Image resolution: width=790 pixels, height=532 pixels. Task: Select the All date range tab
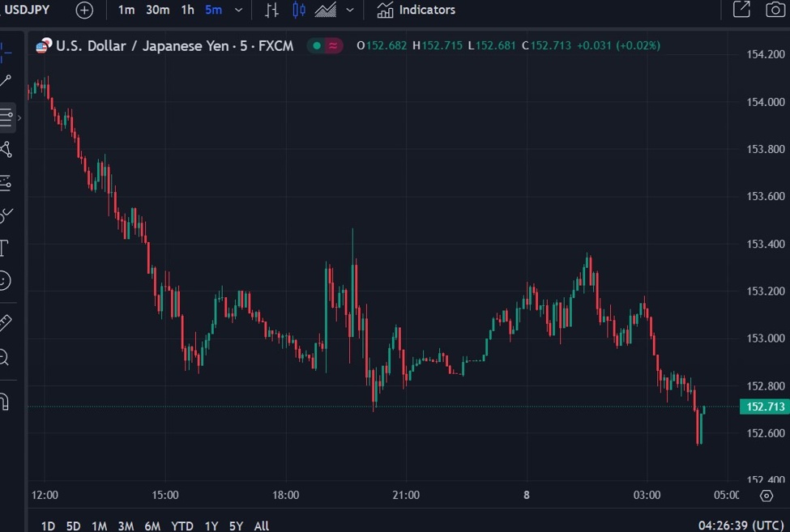pyautogui.click(x=261, y=525)
